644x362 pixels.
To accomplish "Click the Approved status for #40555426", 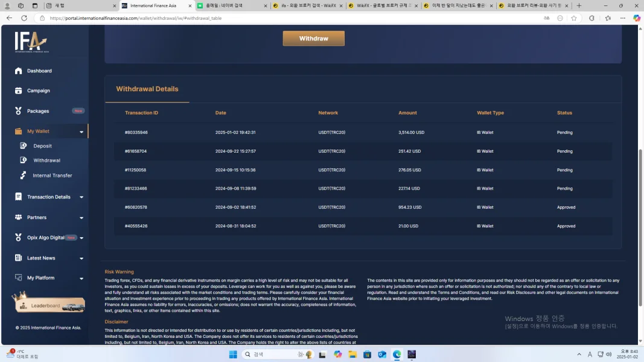I will pos(566,226).
